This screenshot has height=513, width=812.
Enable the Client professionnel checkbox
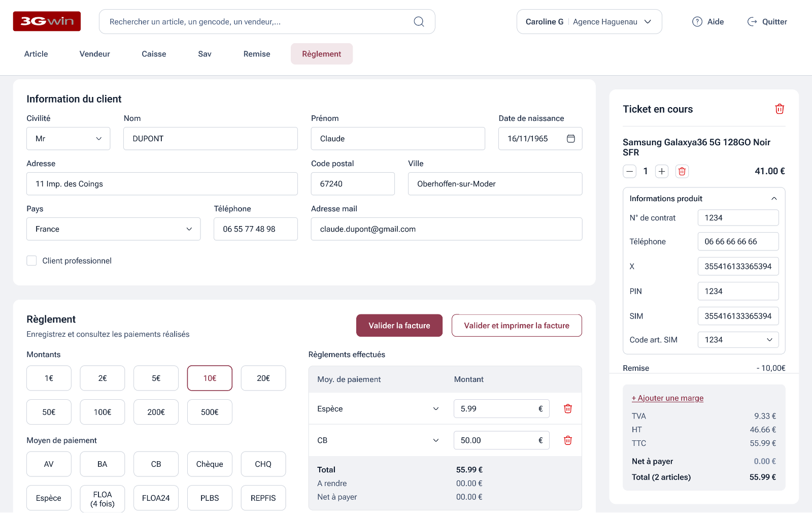point(31,260)
